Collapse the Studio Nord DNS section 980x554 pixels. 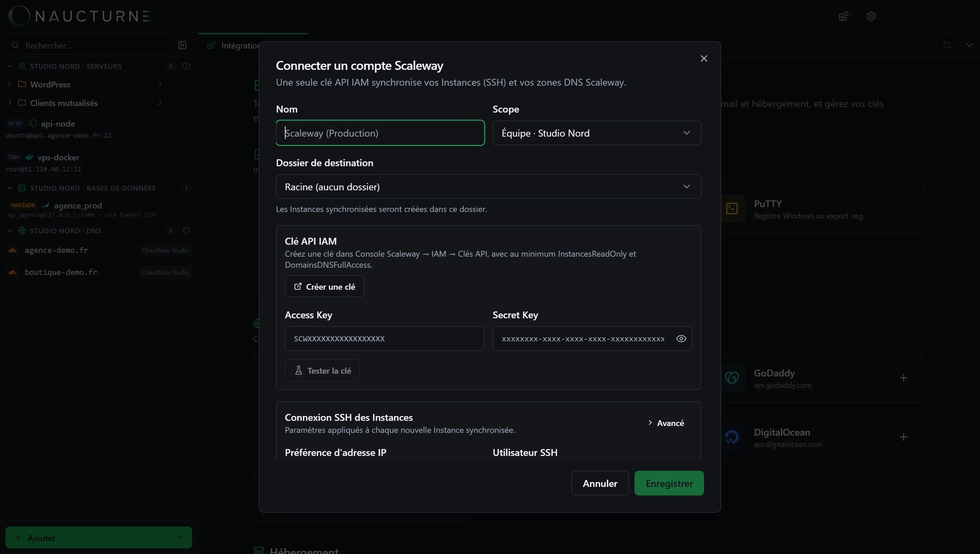pyautogui.click(x=10, y=231)
